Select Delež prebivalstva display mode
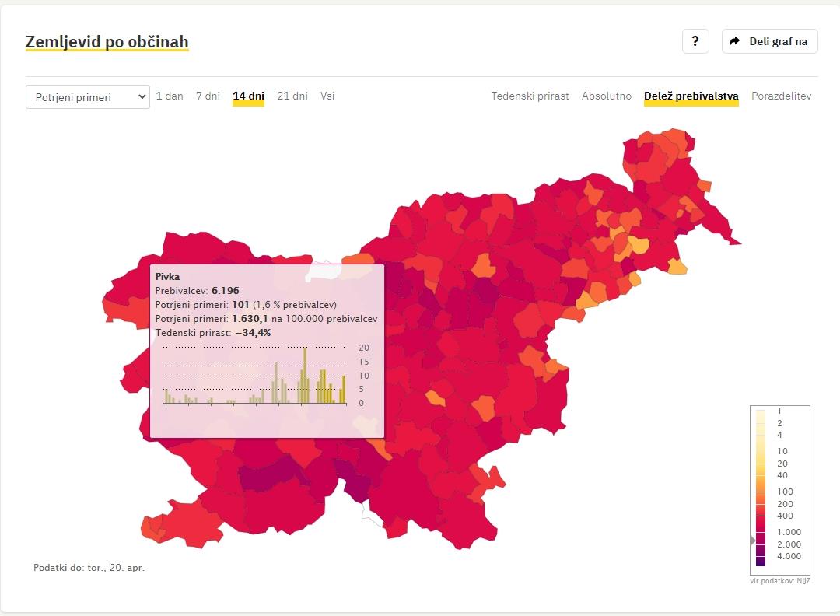Screen dimensions: 840x616 coord(691,96)
